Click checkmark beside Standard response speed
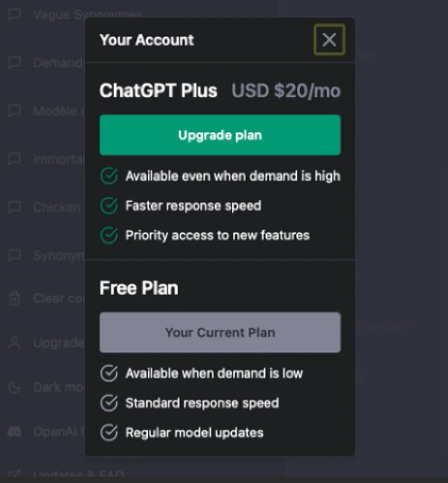 pyautogui.click(x=109, y=403)
